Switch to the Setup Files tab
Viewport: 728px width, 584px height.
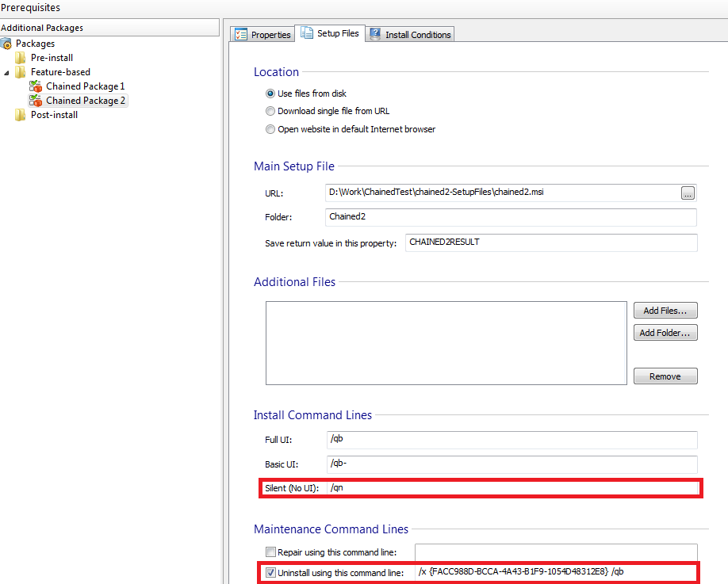pyautogui.click(x=330, y=33)
